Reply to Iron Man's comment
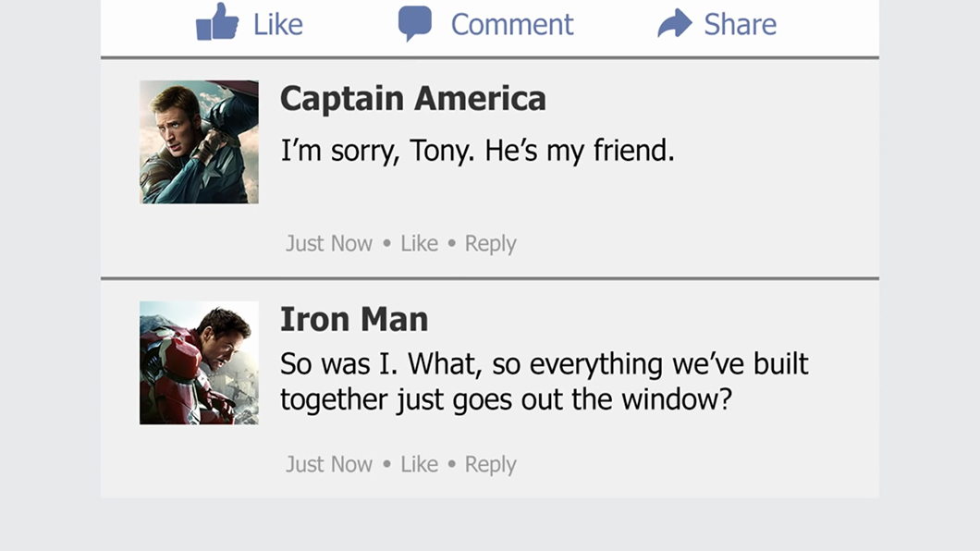The width and height of the screenshot is (980, 551). pos(490,464)
